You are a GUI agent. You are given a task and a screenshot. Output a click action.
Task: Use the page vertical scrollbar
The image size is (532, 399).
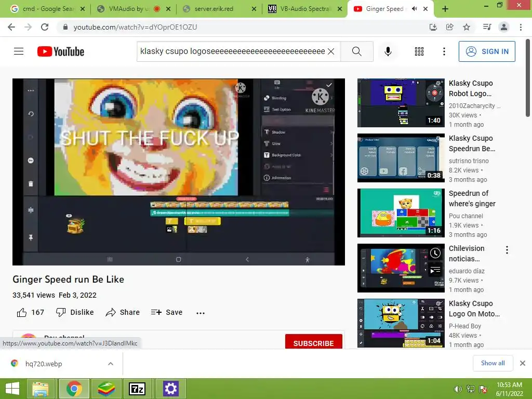(x=528, y=78)
